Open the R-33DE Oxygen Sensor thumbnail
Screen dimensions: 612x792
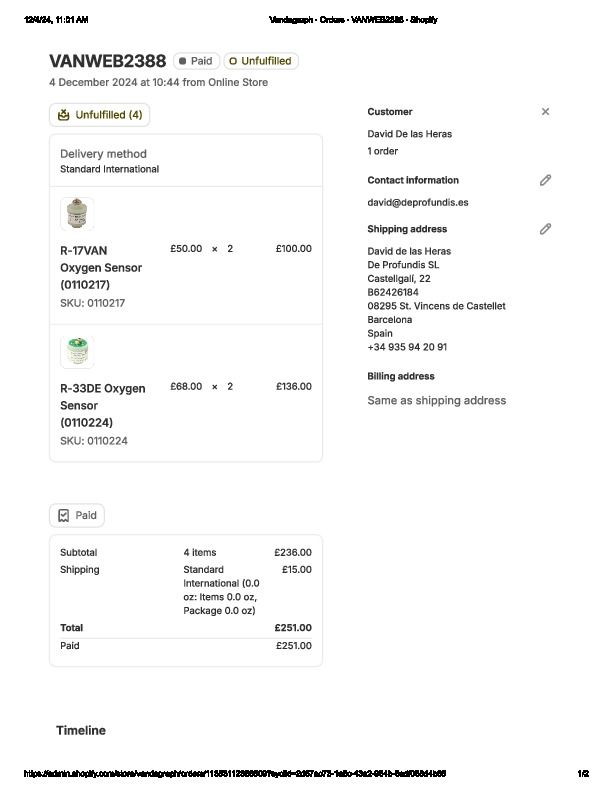(77, 352)
